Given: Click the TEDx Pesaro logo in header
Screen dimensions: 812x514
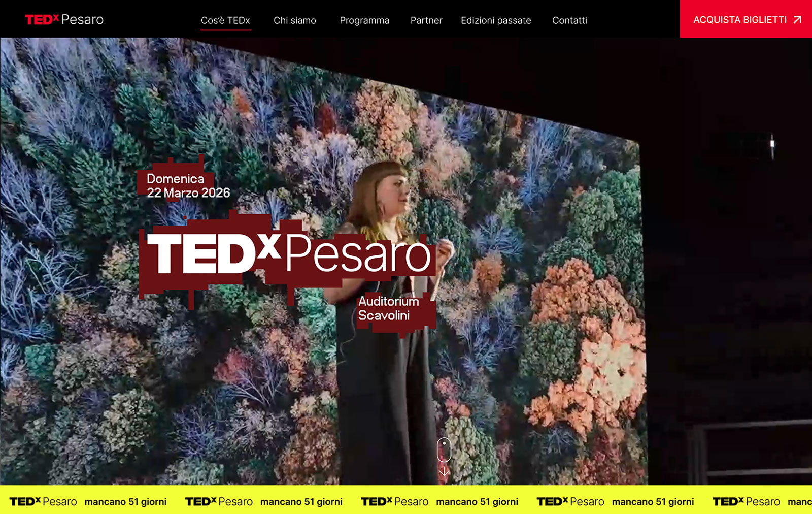Looking at the screenshot, I should tap(64, 20).
